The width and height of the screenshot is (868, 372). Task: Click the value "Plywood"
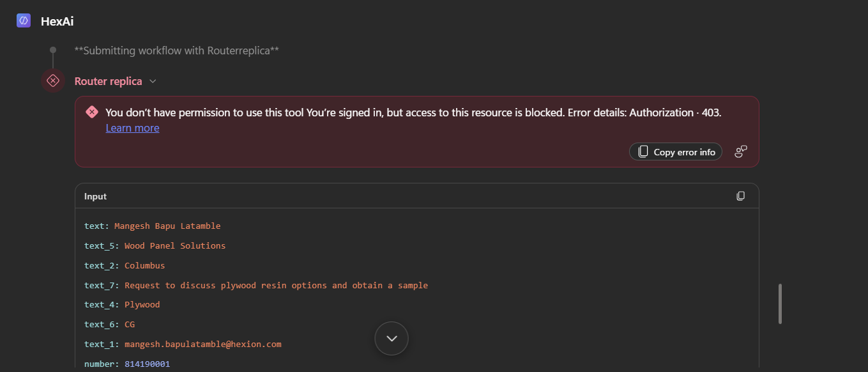pos(142,304)
